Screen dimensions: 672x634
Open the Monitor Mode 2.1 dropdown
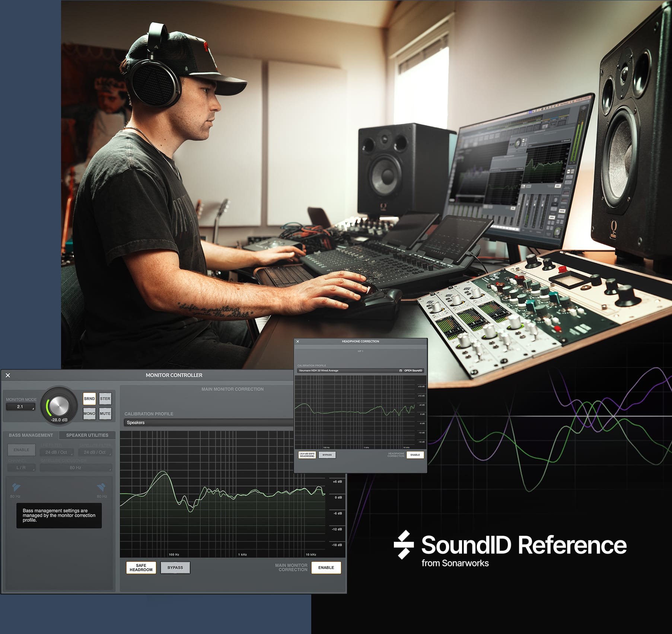20,407
